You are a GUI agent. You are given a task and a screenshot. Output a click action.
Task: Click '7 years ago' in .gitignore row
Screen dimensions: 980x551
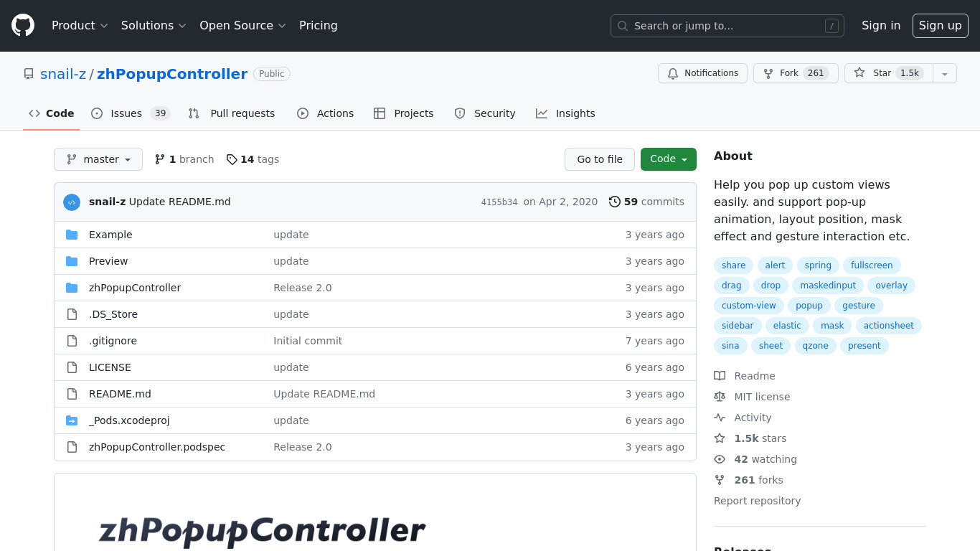[655, 341]
